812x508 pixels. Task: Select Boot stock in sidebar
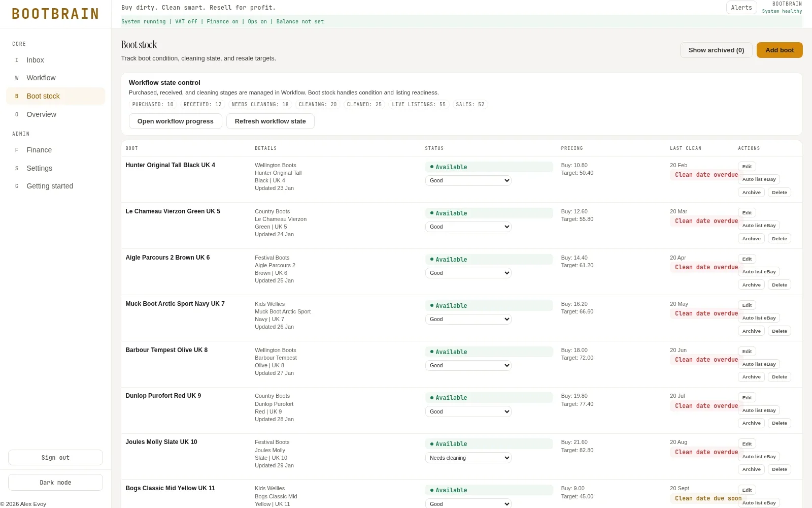(55, 96)
